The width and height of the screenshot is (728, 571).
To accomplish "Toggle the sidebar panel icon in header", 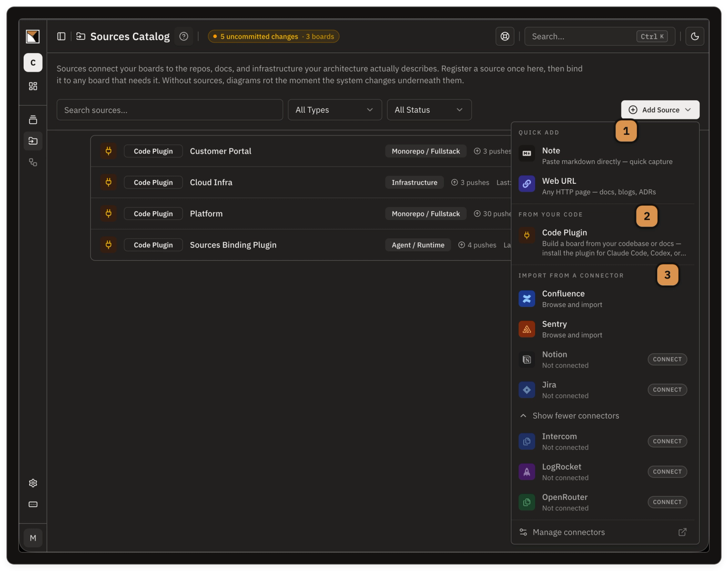I will [x=61, y=36].
